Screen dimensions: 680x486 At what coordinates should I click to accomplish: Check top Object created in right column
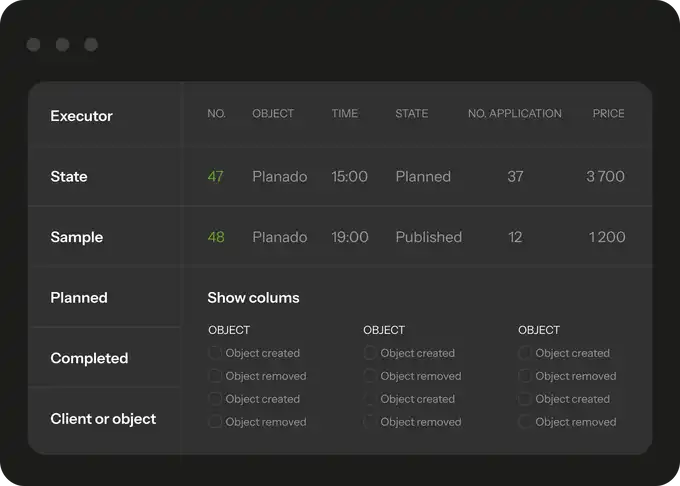click(525, 353)
